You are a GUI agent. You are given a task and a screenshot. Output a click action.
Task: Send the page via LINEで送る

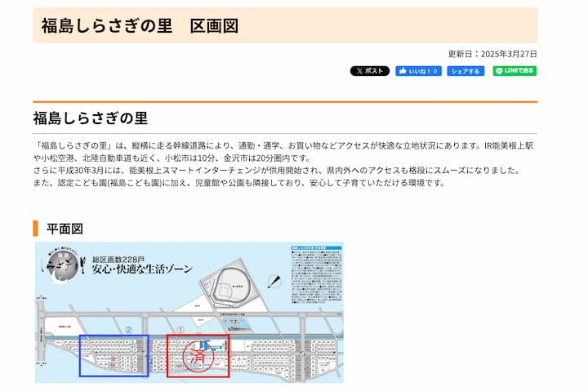[x=514, y=71]
